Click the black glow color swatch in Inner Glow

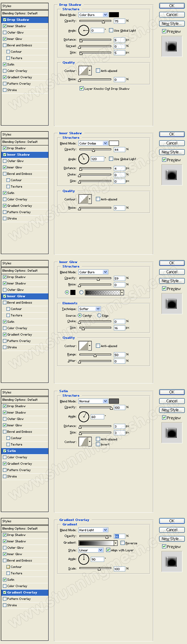tap(73, 292)
